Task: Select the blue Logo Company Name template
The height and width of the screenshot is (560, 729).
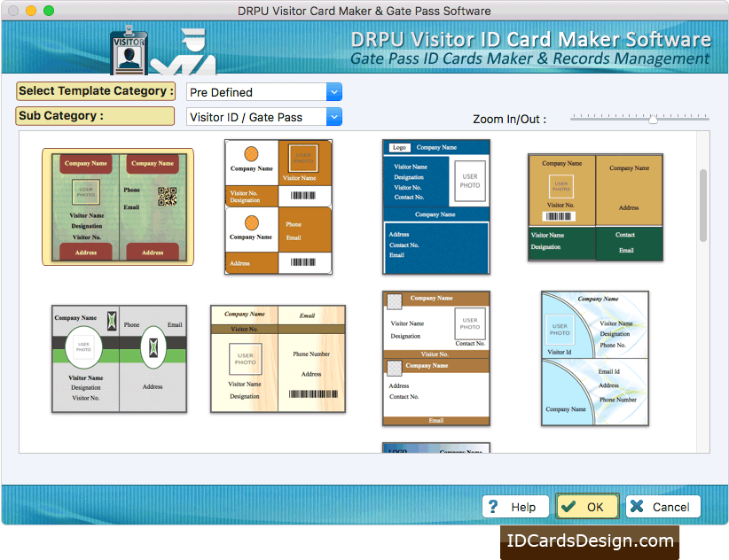Action: pos(436,207)
